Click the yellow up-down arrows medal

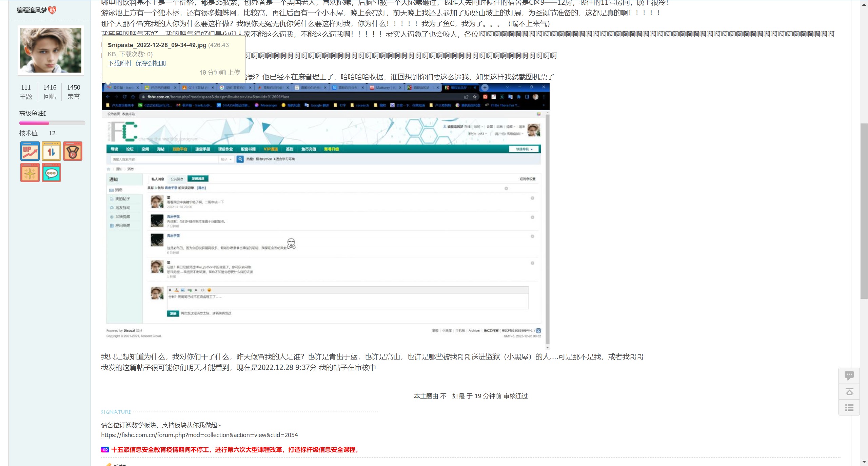point(51,151)
